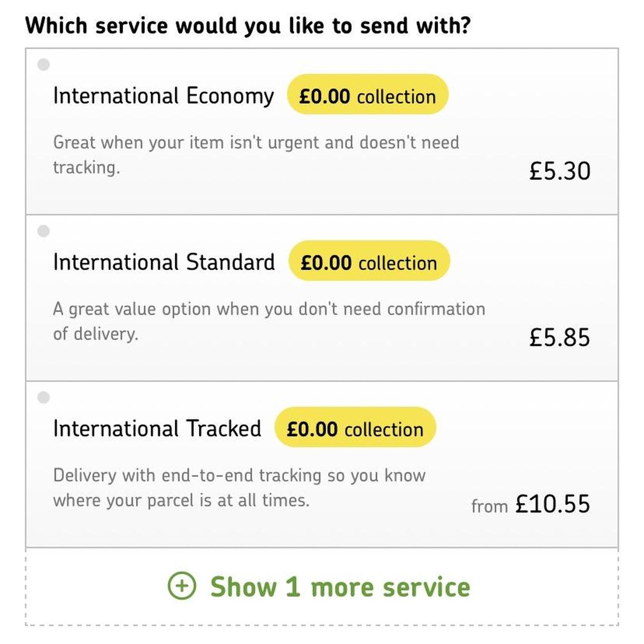The width and height of the screenshot is (644, 644).
Task: Click the yellow collection badge for International Tracked
Action: (x=355, y=428)
